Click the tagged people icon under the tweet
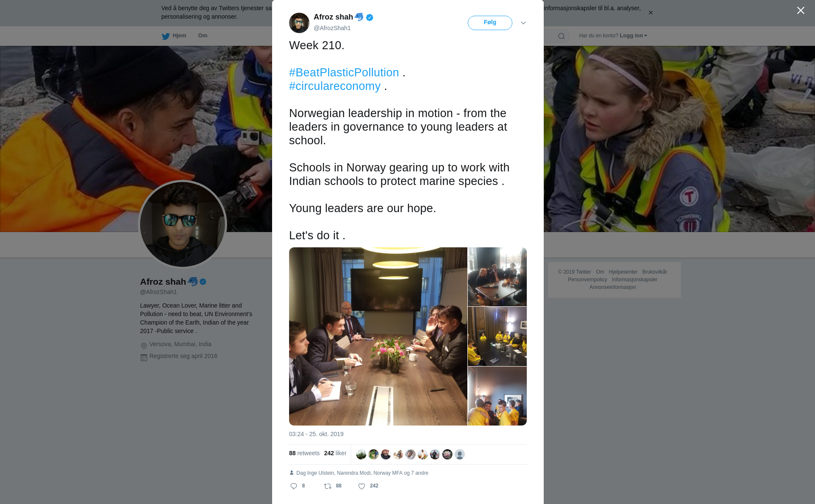 click(x=292, y=473)
